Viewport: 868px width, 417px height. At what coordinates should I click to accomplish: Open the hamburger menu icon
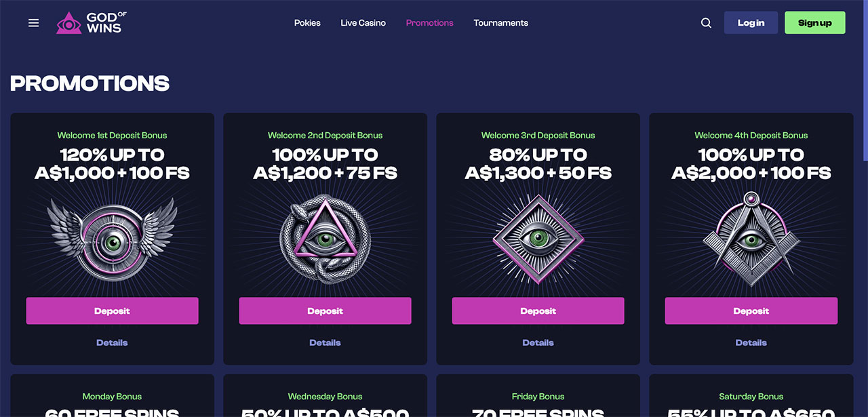pos(33,23)
